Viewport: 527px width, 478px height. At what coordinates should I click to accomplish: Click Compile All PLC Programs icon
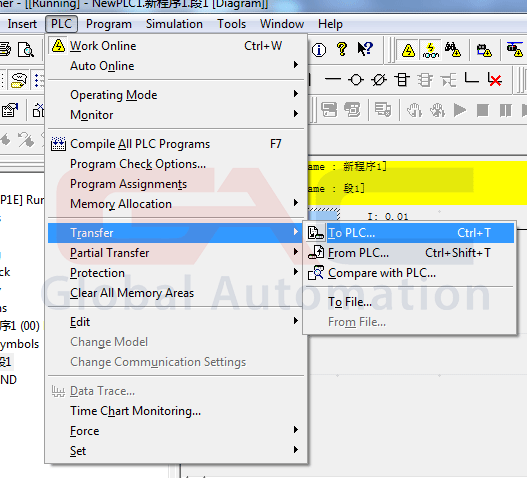click(58, 144)
